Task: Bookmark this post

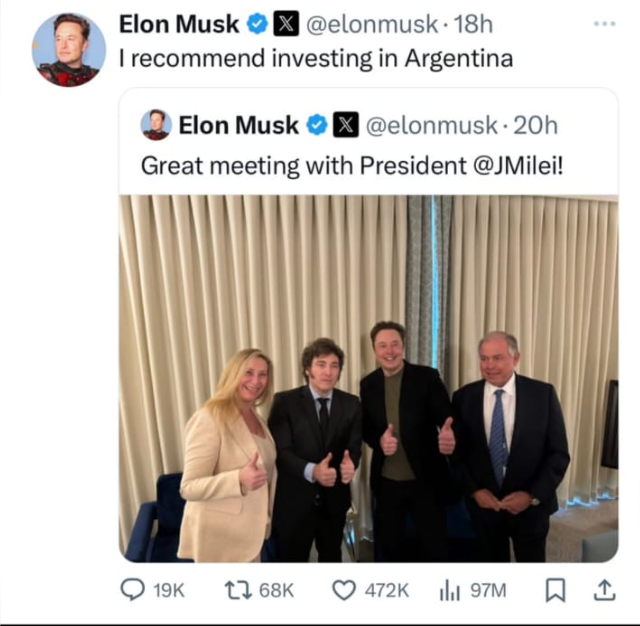Action: [556, 590]
